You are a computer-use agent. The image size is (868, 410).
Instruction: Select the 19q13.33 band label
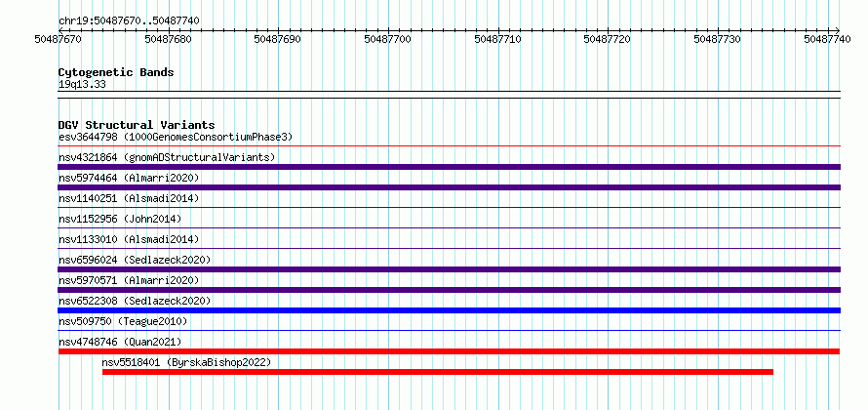82,85
